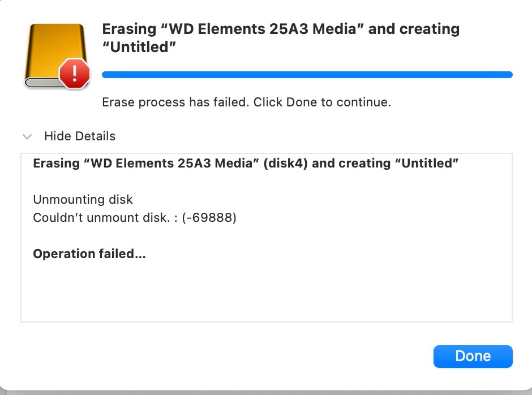Image resolution: width=532 pixels, height=395 pixels.
Task: Select the "Unmounting disk" log line
Action: click(x=83, y=199)
